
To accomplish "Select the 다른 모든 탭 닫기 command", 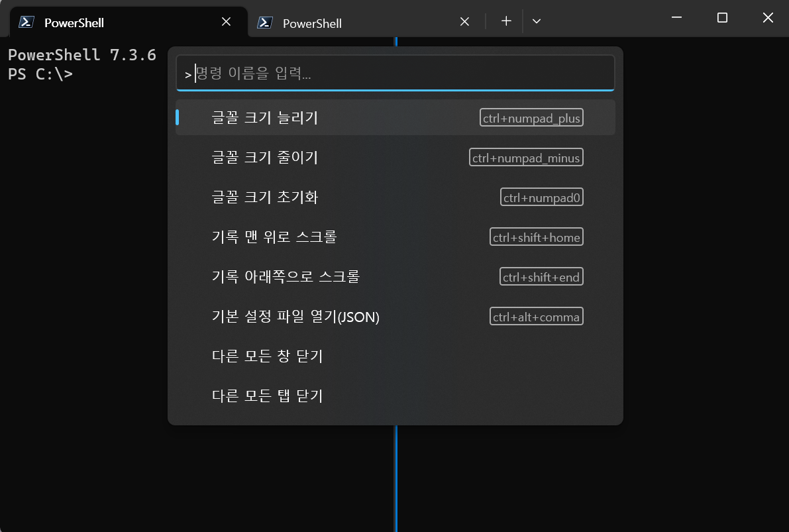I will tap(395, 396).
